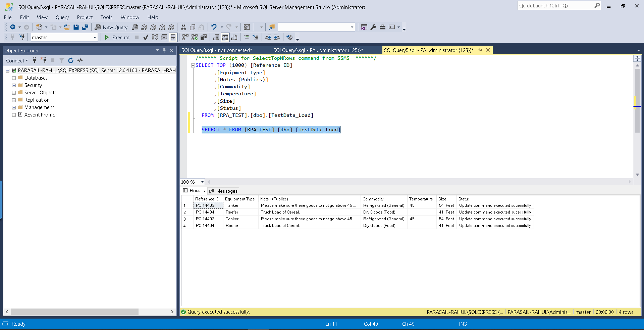Open the master database dropdown

coord(95,38)
